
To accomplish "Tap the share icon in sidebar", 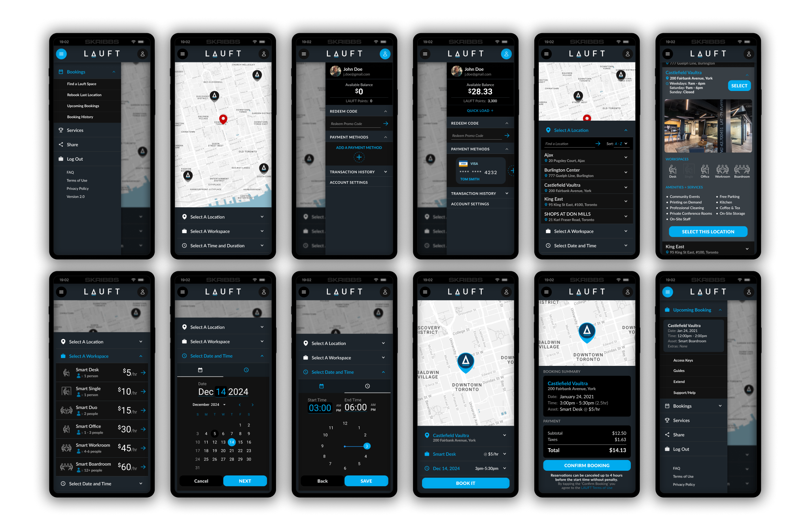I will [x=60, y=145].
